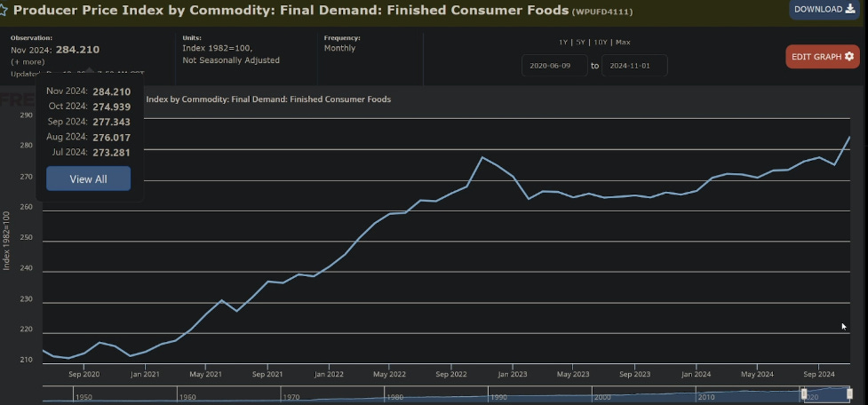
Task: Click the Monthly frequency text
Action: click(340, 48)
